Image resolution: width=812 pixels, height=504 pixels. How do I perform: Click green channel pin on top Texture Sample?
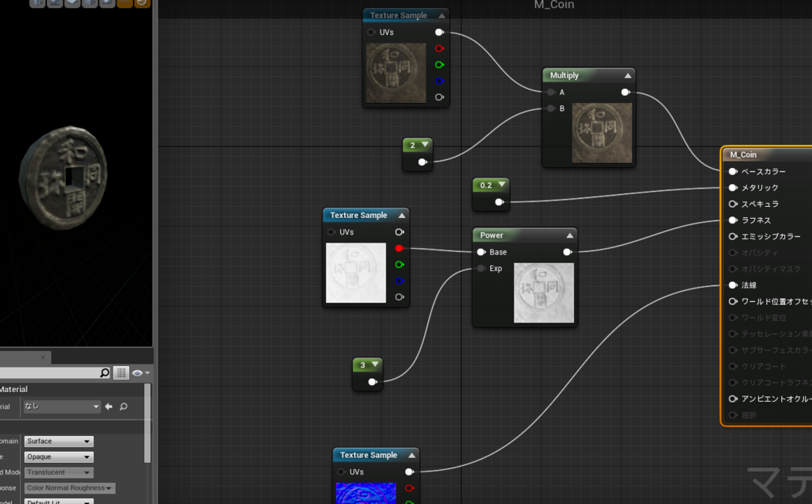coord(439,65)
